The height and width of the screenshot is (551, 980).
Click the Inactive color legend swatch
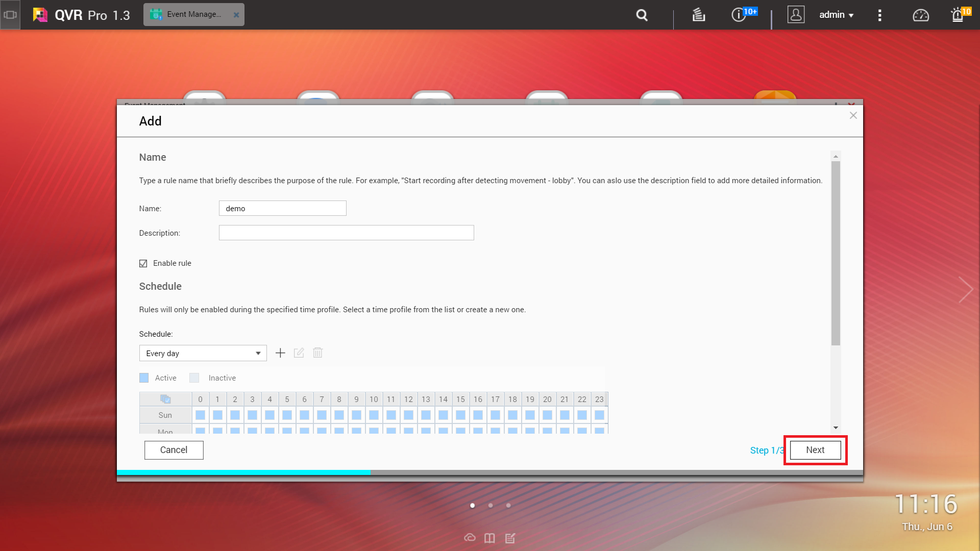[194, 378]
